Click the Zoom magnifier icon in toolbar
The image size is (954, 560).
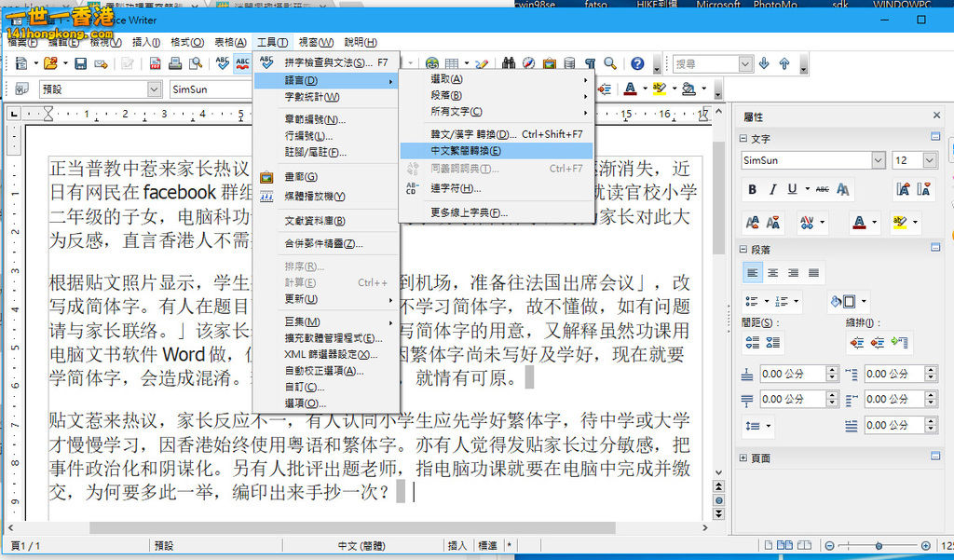(610, 63)
